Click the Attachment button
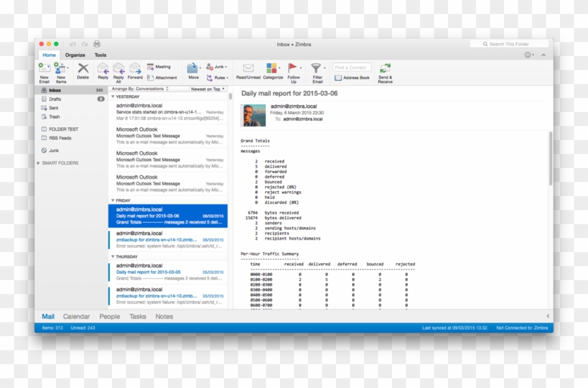The image size is (588, 388). coord(162,78)
